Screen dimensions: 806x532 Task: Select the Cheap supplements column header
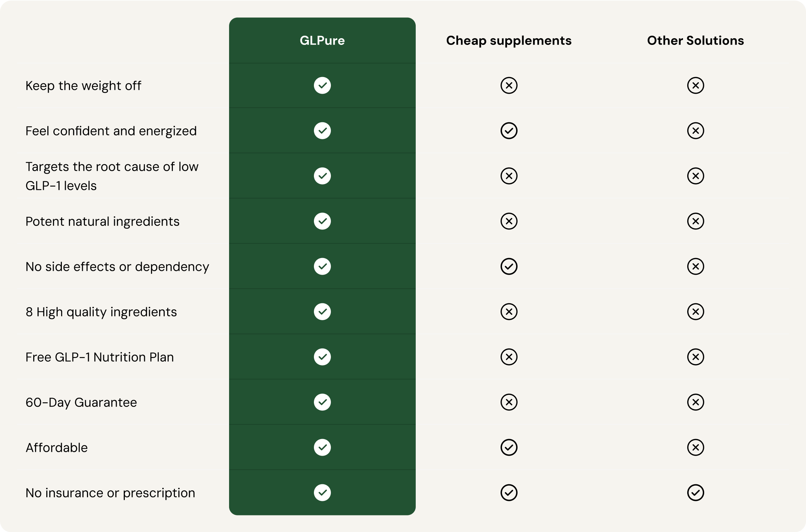pyautogui.click(x=509, y=41)
